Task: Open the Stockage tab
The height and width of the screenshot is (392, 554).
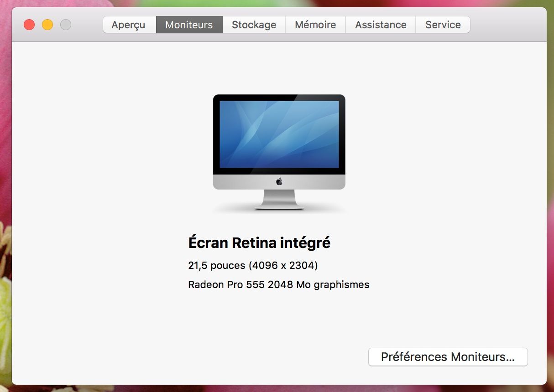Action: [254, 25]
